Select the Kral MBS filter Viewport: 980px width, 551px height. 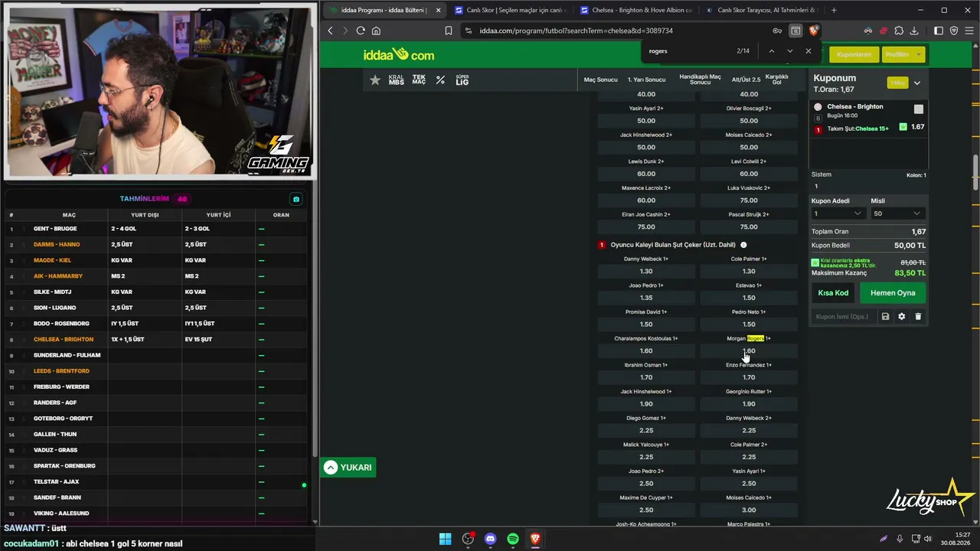tap(396, 80)
